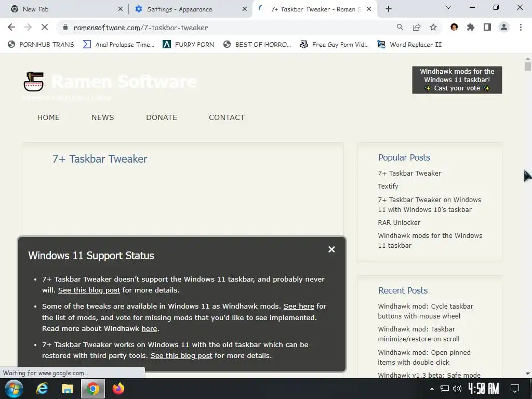
Task: Toggle the browser side panel
Action: coord(487,27)
